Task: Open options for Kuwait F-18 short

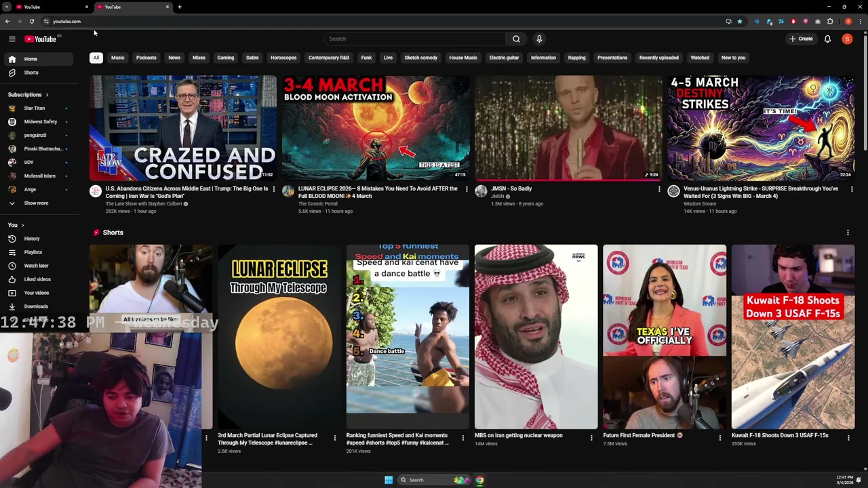Action: click(848, 438)
